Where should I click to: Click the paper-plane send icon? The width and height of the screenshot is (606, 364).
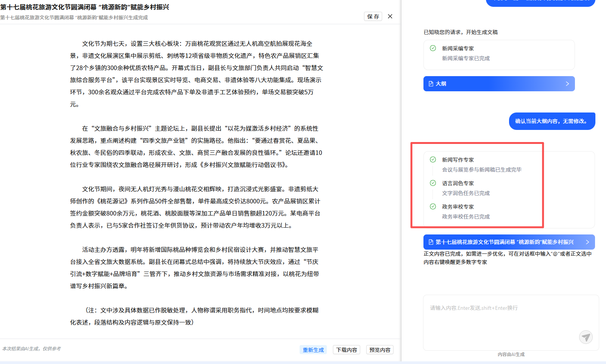586,337
